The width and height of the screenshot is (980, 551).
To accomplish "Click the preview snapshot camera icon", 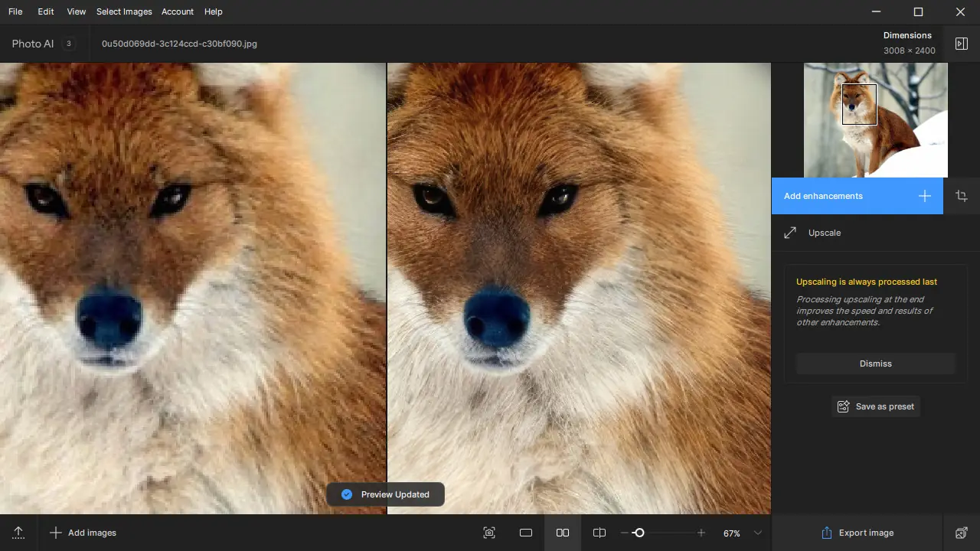I will pyautogui.click(x=489, y=533).
